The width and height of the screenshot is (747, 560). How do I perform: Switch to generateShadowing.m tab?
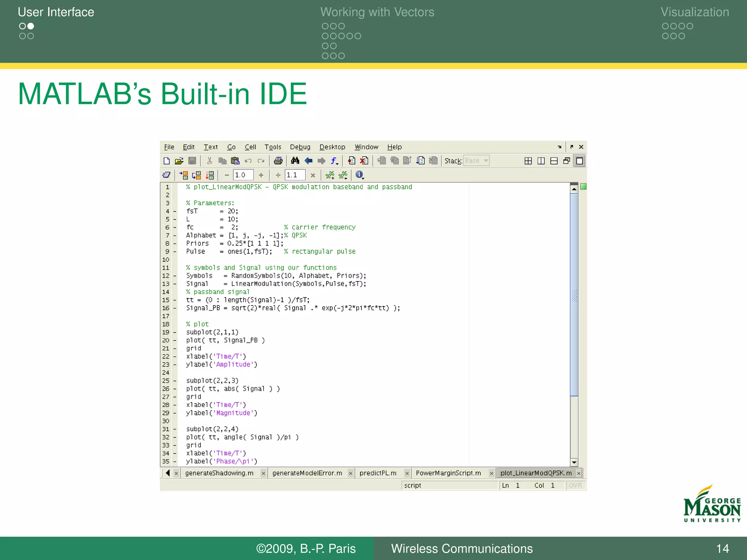219,473
